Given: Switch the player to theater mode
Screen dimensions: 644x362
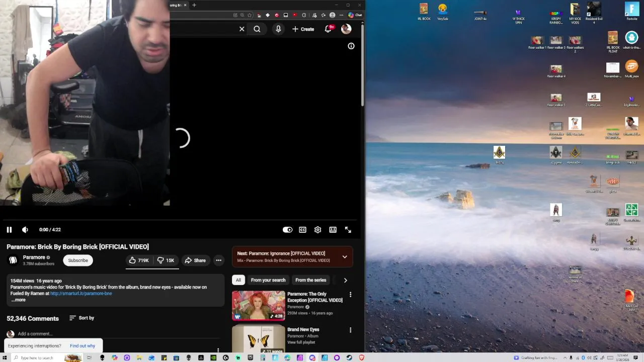Looking at the screenshot, I should [333, 230].
